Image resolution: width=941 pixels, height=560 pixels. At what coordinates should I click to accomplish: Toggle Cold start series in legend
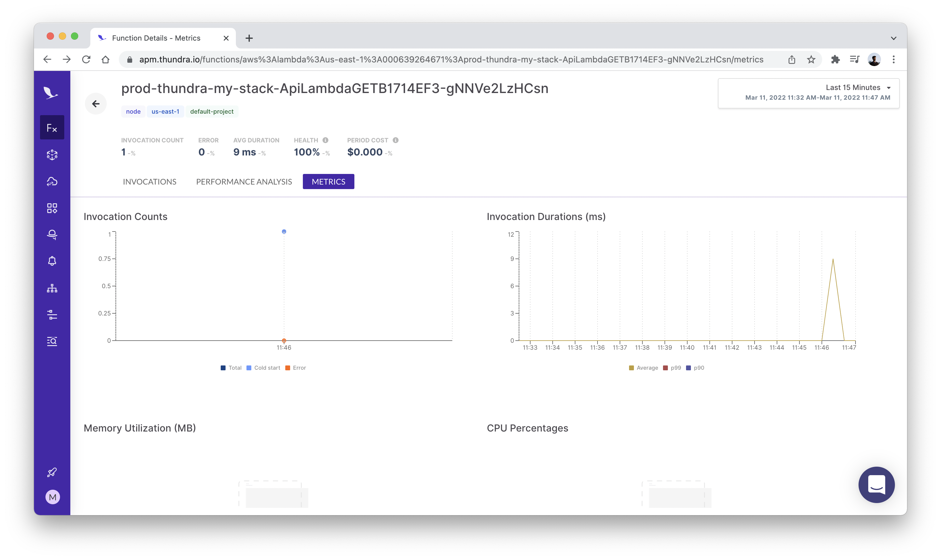coord(263,368)
